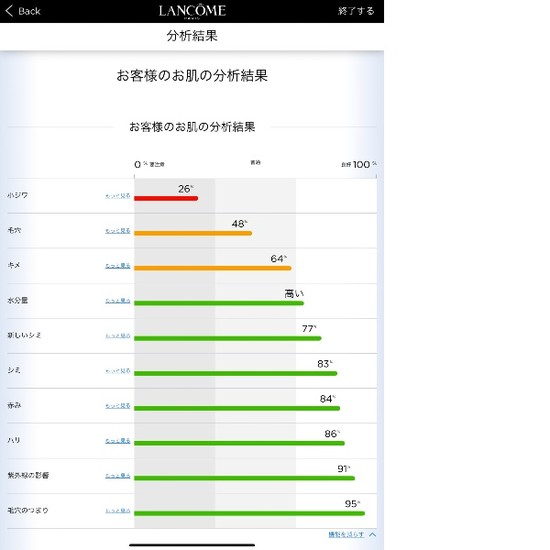Image resolution: width=550 pixels, height=550 pixels.
Task: Open もっと見る link for 新しいシミ row
Action: pos(118,336)
